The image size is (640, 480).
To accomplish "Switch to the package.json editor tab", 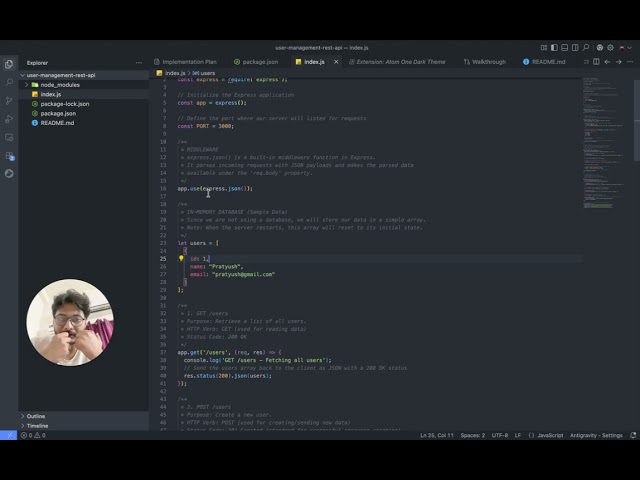I will click(x=256, y=62).
